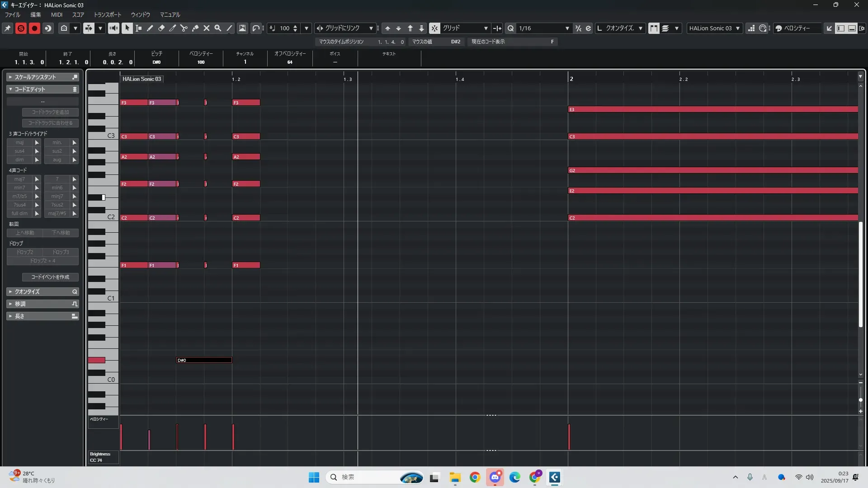Select the Split scissors tool

[184, 28]
